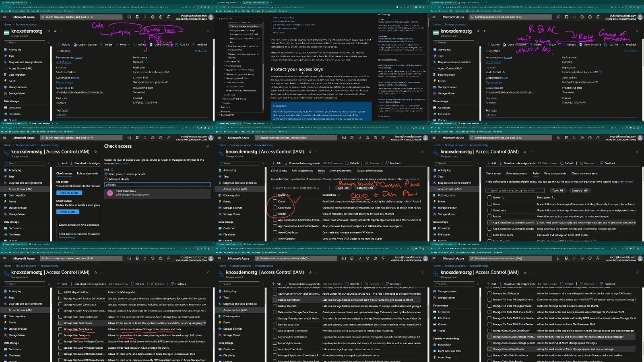Switch to Classic administrators tab in unannotated Roles frame
The height and width of the screenshot is (362, 644).
[x=584, y=174]
